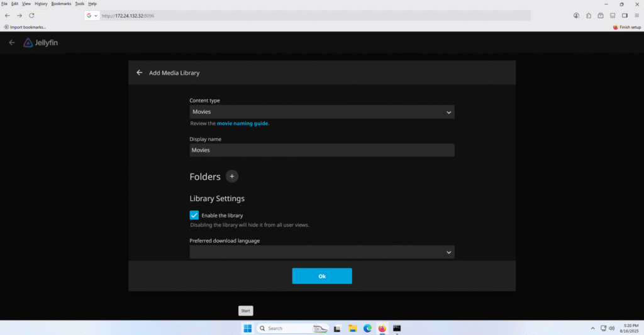Show hidden tray icons chevron
This screenshot has height=335, width=644.
coord(592,329)
